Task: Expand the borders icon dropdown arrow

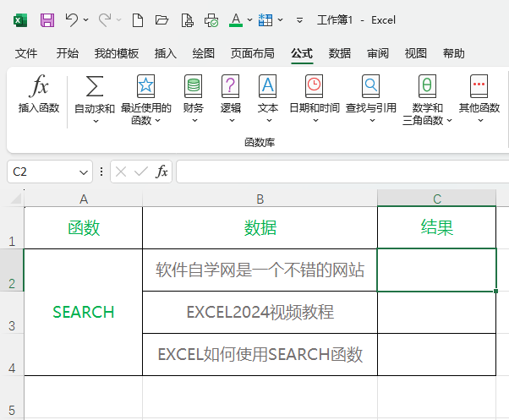Action: pos(280,20)
